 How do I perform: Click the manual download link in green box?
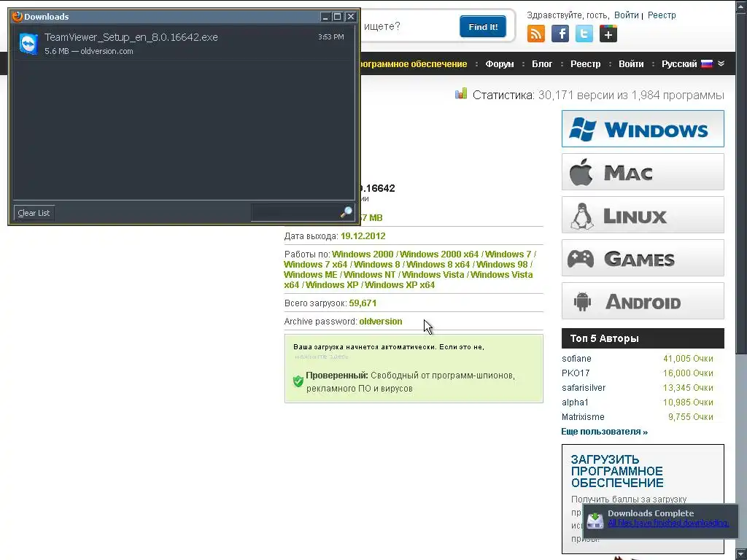tap(322, 356)
